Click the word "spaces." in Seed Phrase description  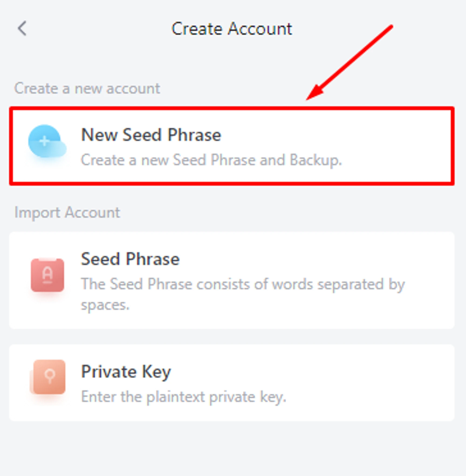point(105,305)
